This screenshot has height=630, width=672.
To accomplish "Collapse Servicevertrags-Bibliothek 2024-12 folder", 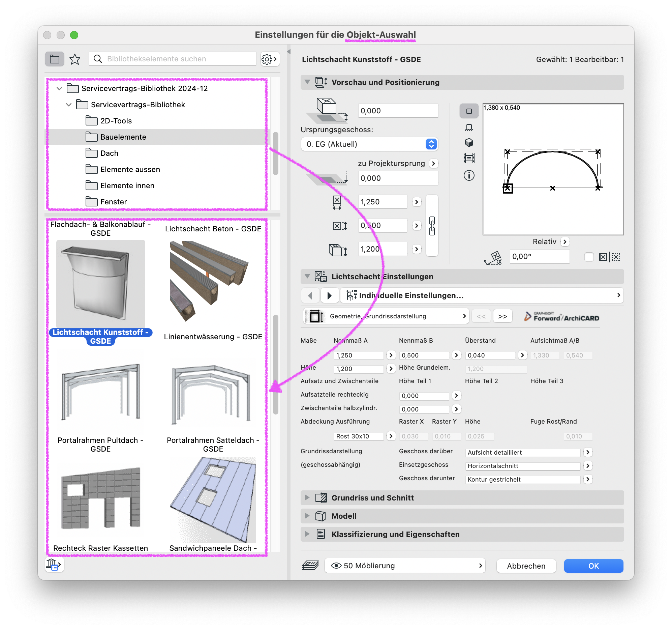I will (60, 88).
